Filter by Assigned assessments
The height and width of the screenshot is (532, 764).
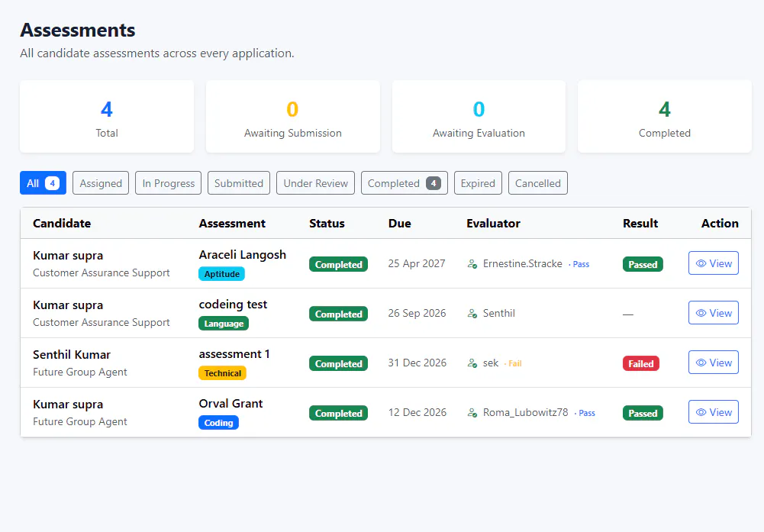[101, 183]
